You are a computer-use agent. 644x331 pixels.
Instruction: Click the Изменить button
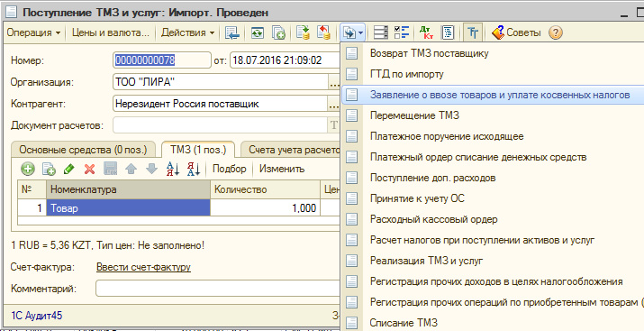tap(282, 169)
